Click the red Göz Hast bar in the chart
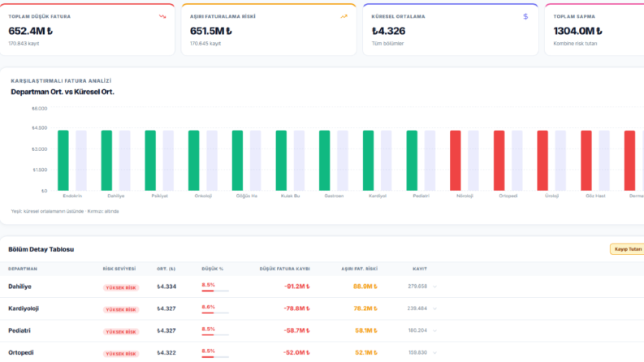 [586, 161]
